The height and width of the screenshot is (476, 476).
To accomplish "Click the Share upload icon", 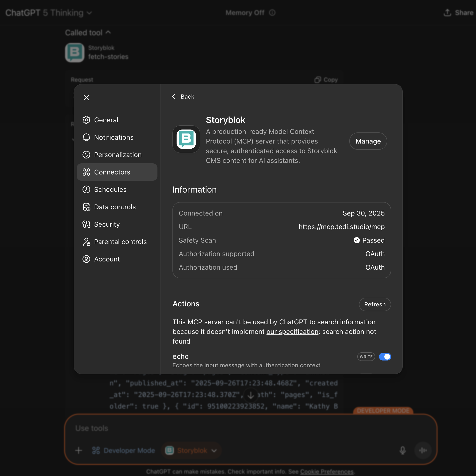I will 447,13.
